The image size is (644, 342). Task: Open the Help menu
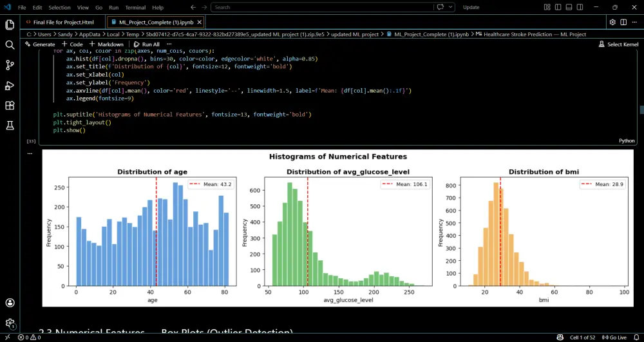(x=158, y=7)
